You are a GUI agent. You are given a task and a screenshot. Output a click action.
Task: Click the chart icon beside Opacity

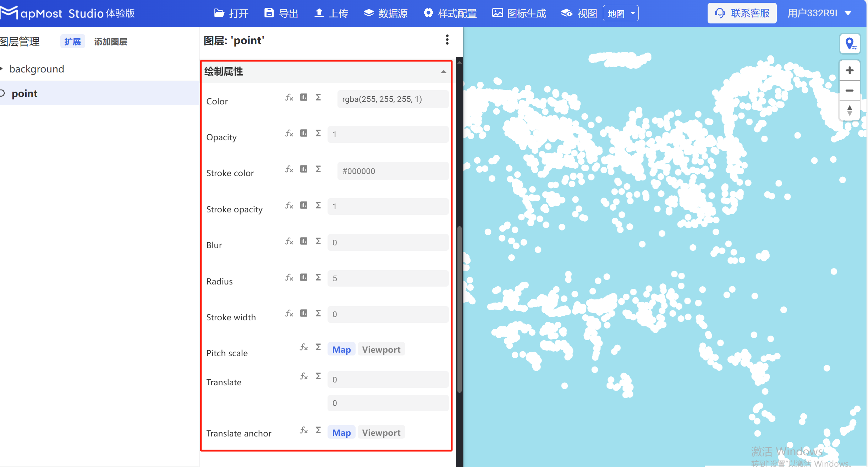pyautogui.click(x=303, y=133)
